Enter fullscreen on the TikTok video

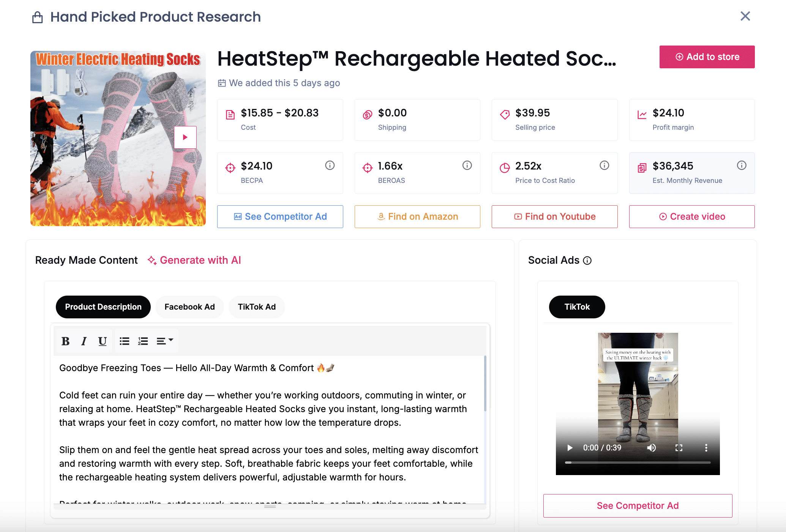(x=679, y=448)
